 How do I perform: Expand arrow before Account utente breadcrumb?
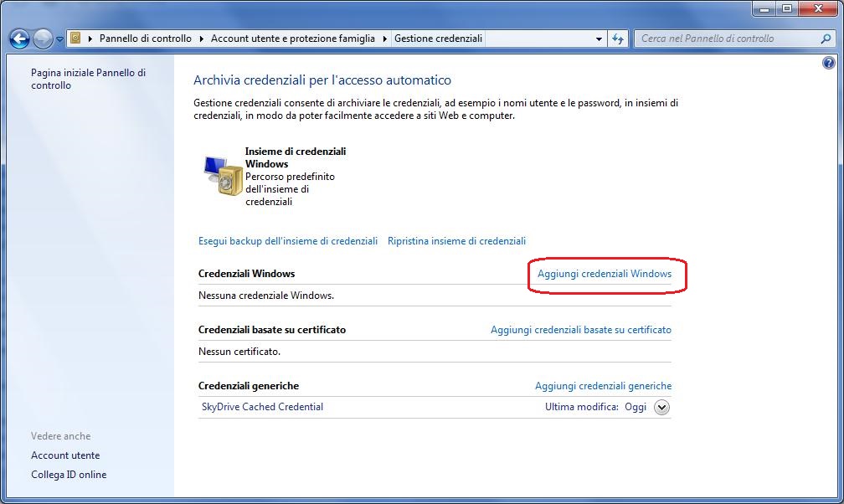coord(201,39)
